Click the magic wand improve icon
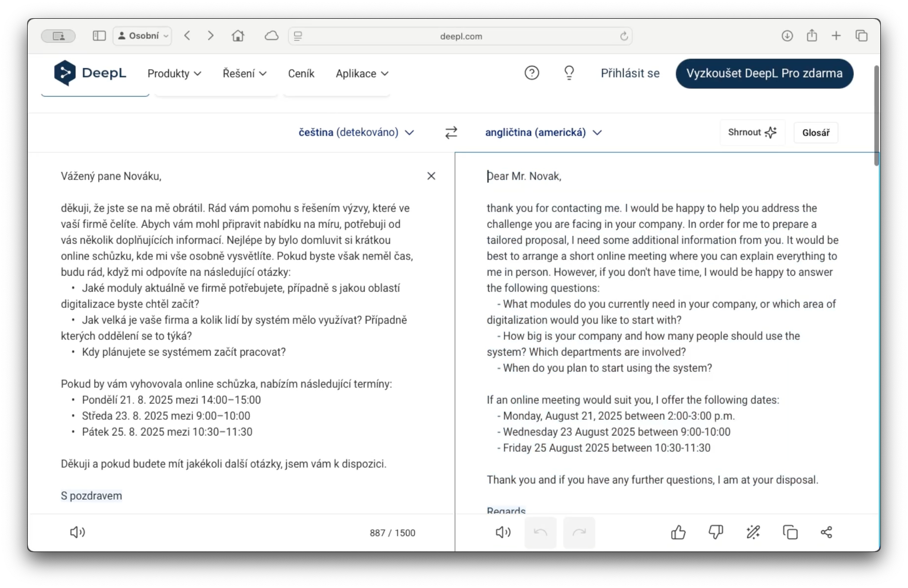Viewport: 908px width, 588px height. pos(753,532)
